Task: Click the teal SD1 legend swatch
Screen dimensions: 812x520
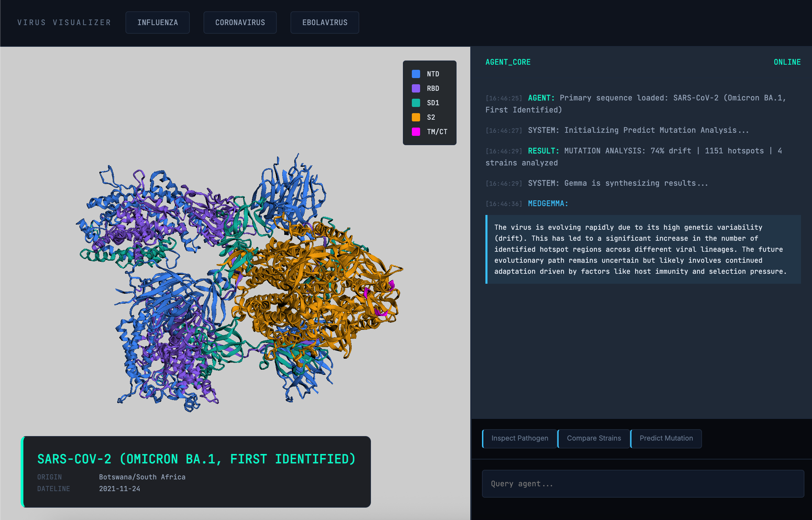Action: point(416,103)
